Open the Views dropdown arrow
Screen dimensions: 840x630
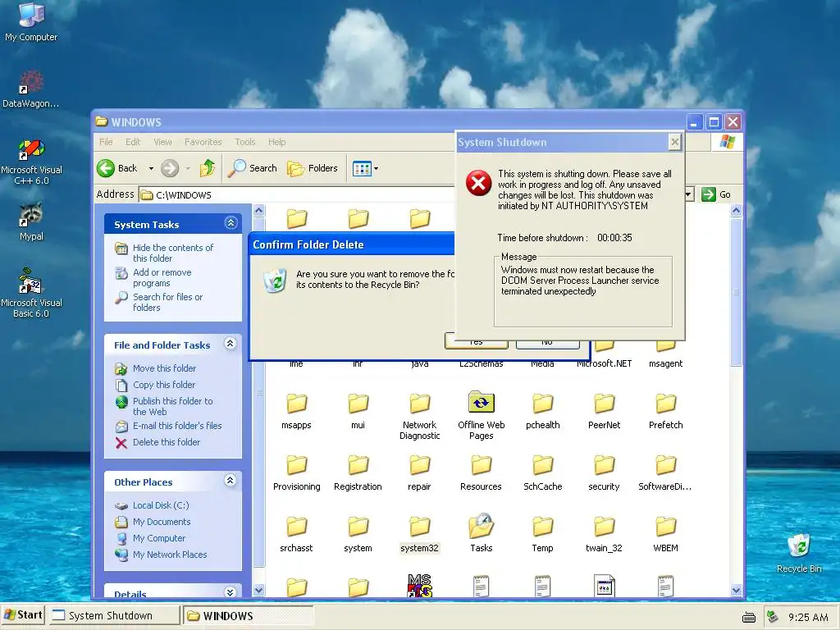pyautogui.click(x=376, y=169)
